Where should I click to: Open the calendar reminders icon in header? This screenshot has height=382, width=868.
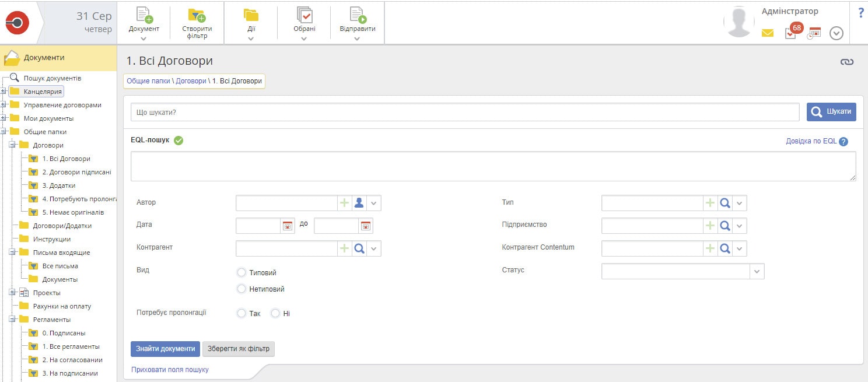(814, 33)
